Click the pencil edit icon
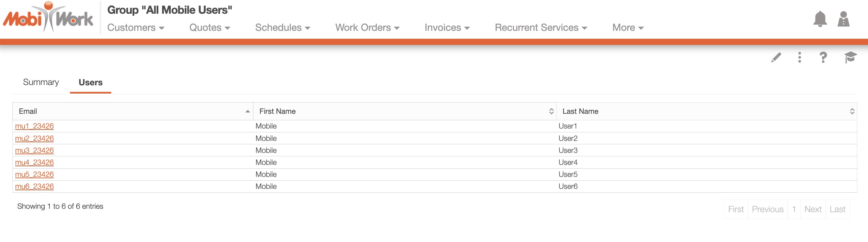This screenshot has height=242, width=868. tap(776, 57)
